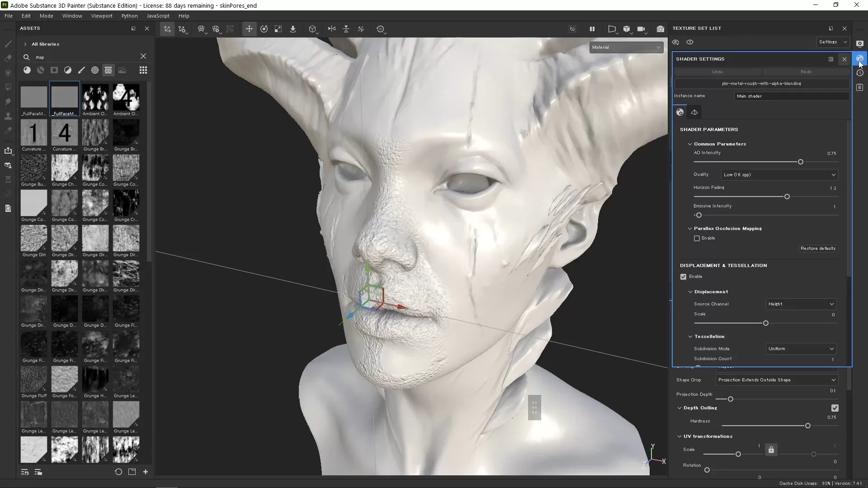The height and width of the screenshot is (488, 868).
Task: Click the Restore defaults button
Action: click(x=818, y=249)
